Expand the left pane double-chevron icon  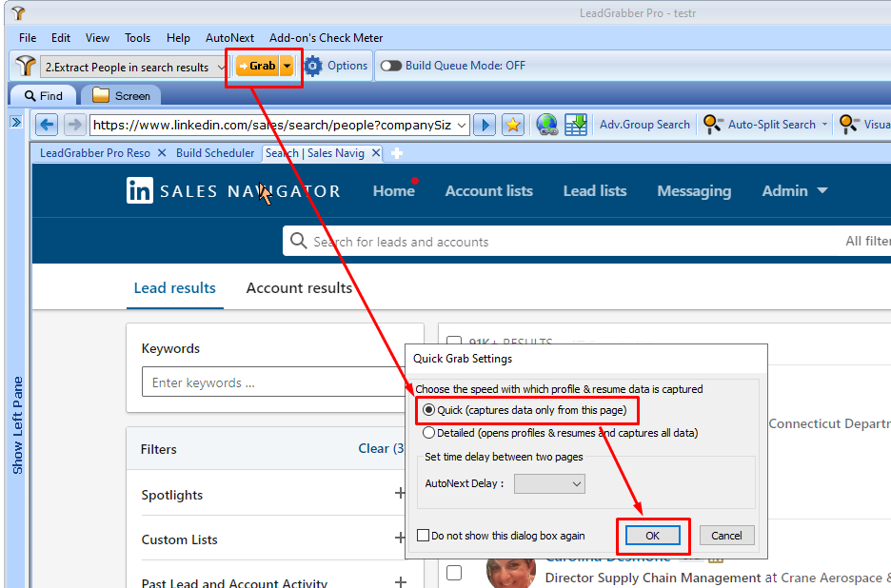click(x=16, y=122)
